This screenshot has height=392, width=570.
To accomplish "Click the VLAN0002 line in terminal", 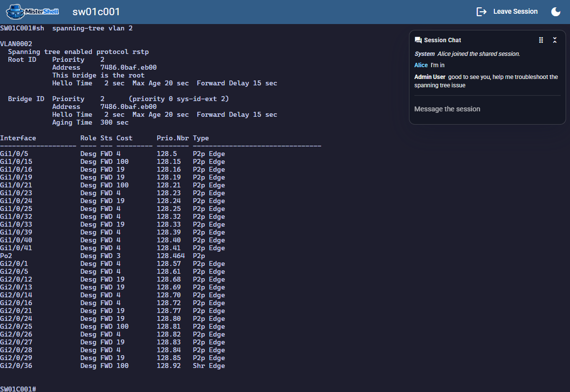I will click(16, 44).
